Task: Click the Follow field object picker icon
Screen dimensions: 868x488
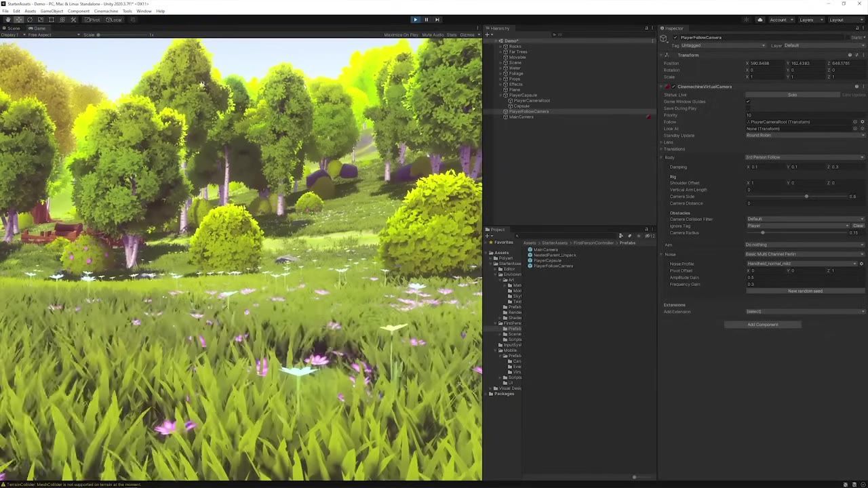Action: coord(855,122)
